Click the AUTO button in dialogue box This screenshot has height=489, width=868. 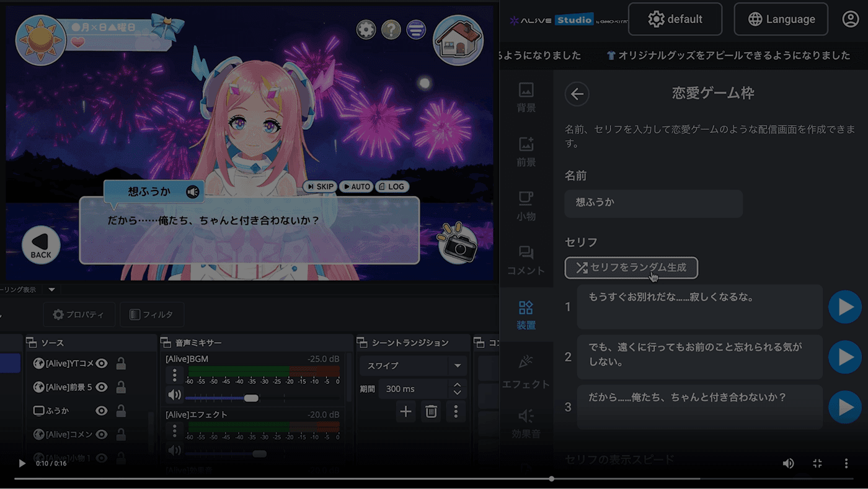(x=356, y=187)
